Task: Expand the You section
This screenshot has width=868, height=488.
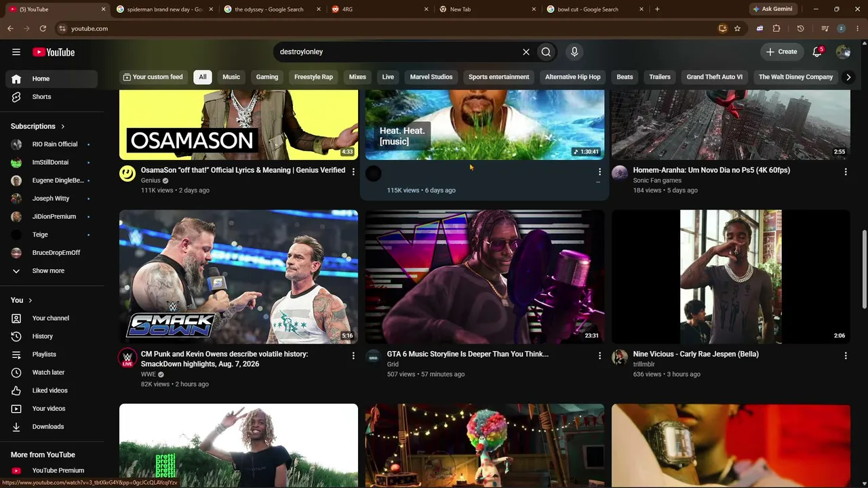Action: coord(22,300)
